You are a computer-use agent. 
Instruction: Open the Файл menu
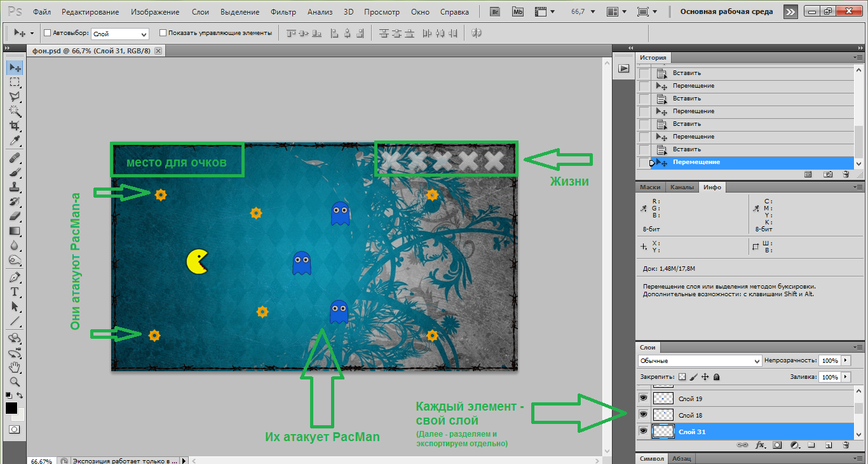(x=42, y=12)
